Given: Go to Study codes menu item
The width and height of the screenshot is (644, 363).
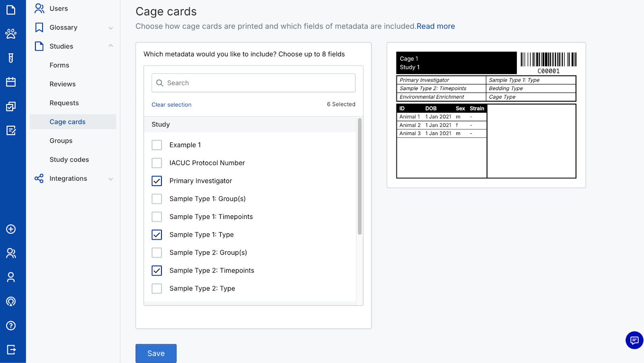Looking at the screenshot, I should [69, 160].
